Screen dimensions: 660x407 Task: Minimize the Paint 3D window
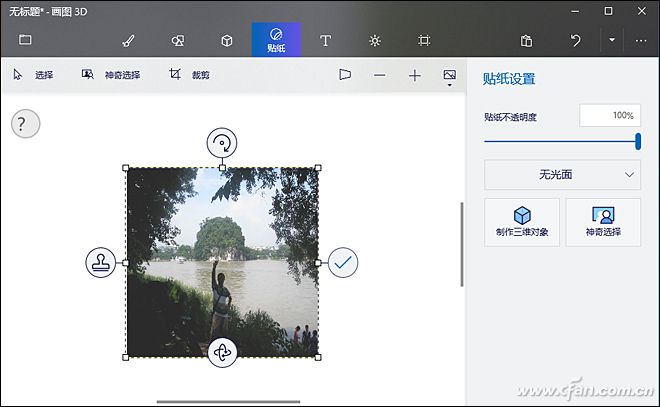(x=575, y=11)
